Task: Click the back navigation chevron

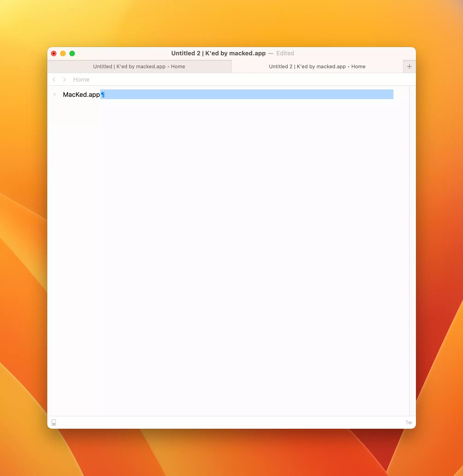Action: (54, 80)
